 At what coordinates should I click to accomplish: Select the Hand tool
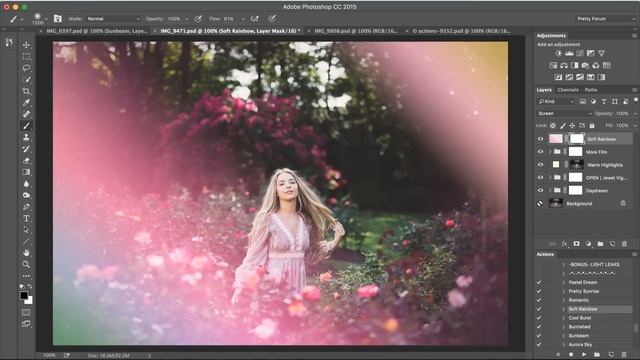point(27,253)
